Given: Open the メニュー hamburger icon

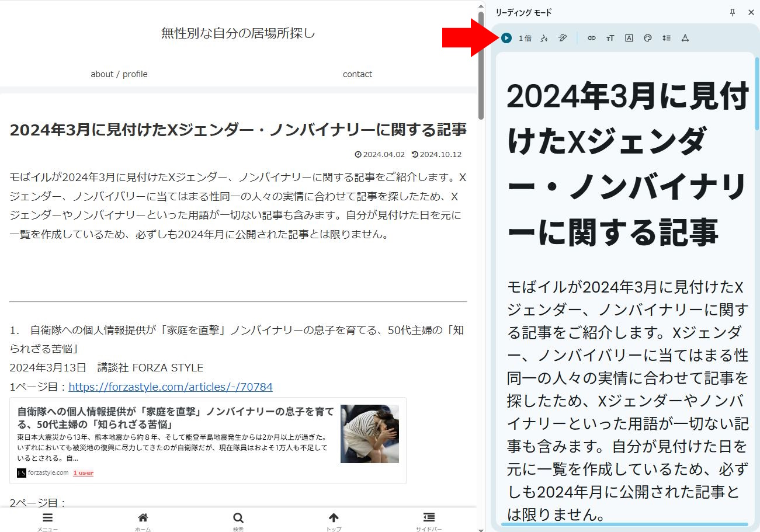Looking at the screenshot, I should [47, 518].
